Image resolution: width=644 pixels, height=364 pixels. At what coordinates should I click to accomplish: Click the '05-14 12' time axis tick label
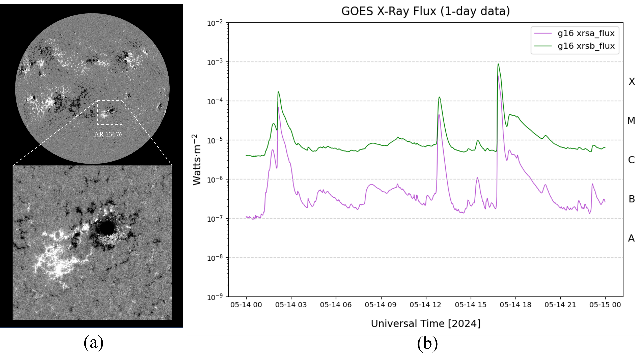[425, 305]
